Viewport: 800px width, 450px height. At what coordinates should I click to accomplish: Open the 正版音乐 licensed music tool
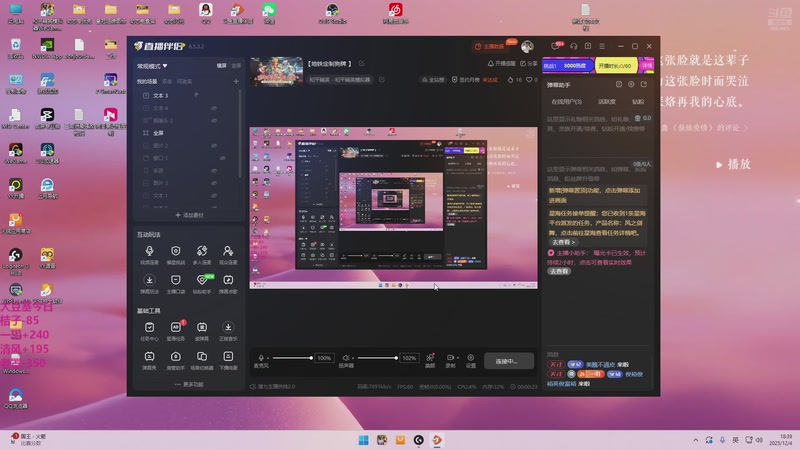pos(228,331)
